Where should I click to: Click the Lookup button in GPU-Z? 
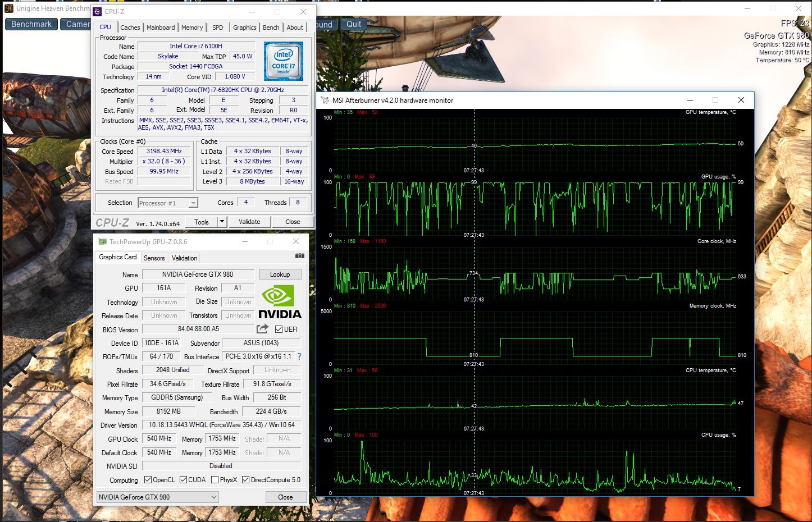280,274
